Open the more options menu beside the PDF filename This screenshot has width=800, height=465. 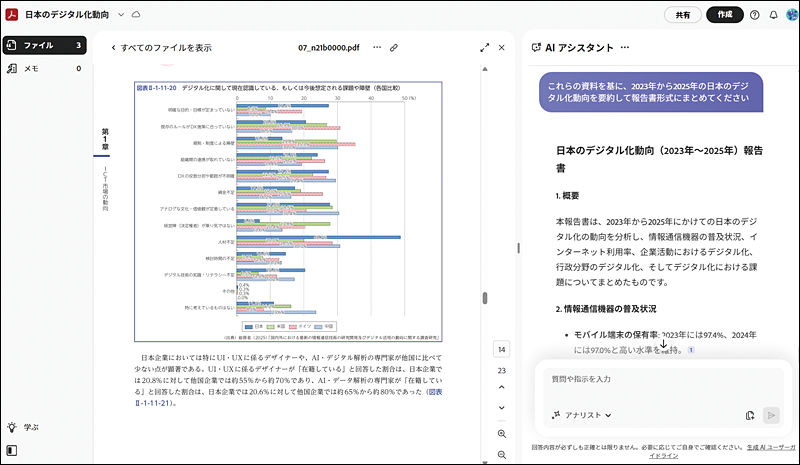tap(377, 47)
